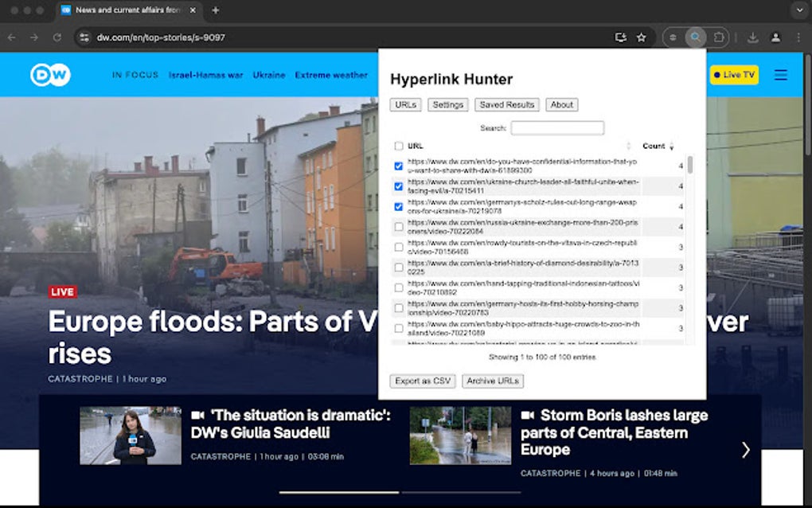This screenshot has width=812, height=508.
Task: Check the rowdy-tourists URL row checkbox
Action: click(x=399, y=247)
